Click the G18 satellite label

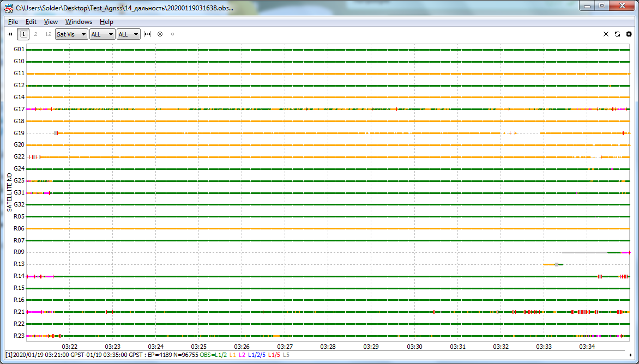pos(19,121)
